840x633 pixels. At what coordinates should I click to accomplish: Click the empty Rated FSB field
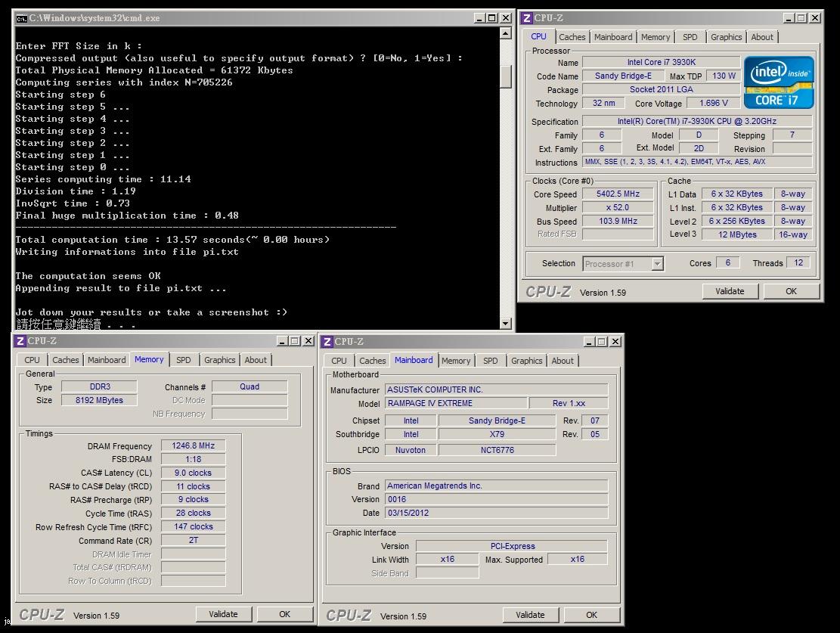[618, 234]
